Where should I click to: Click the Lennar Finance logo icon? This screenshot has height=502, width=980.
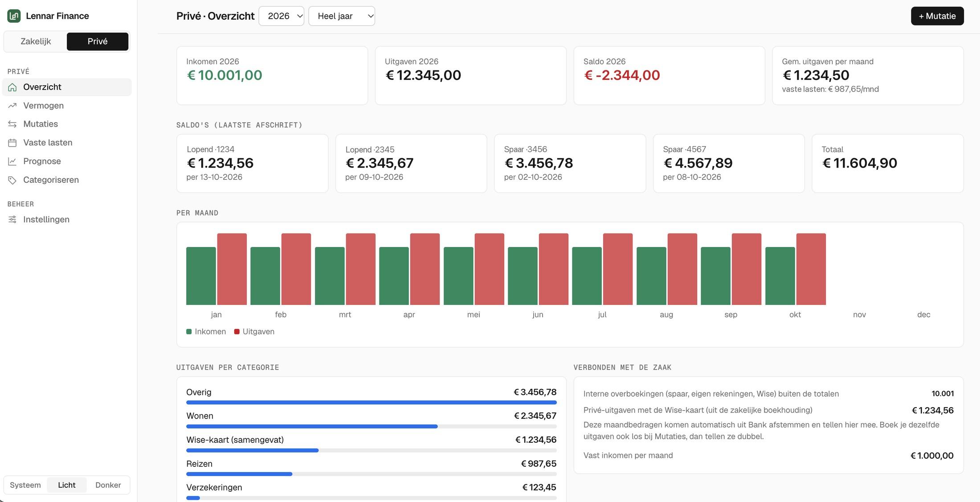coord(14,16)
